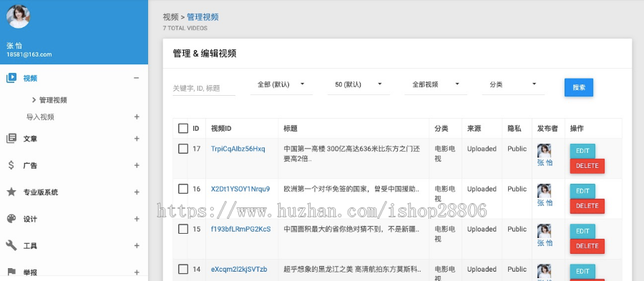Viewport: 644px width, 281px height.
Task: Click the articles library icon in sidebar
Action: (x=11, y=139)
